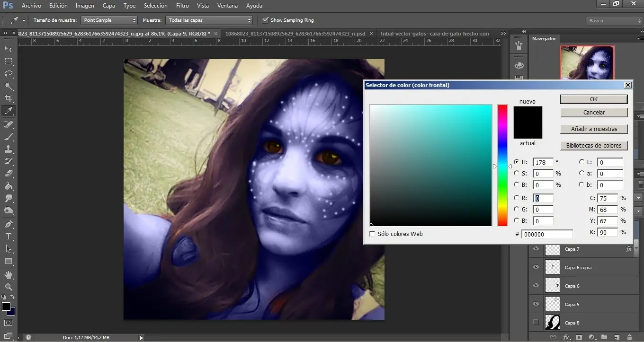Select the H hue radio button
The image size is (644, 342).
(517, 162)
